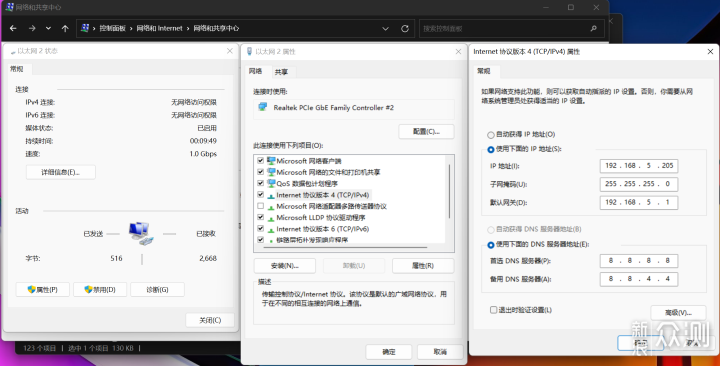Close the Ethernet 2 properties dialog

[x=458, y=52]
